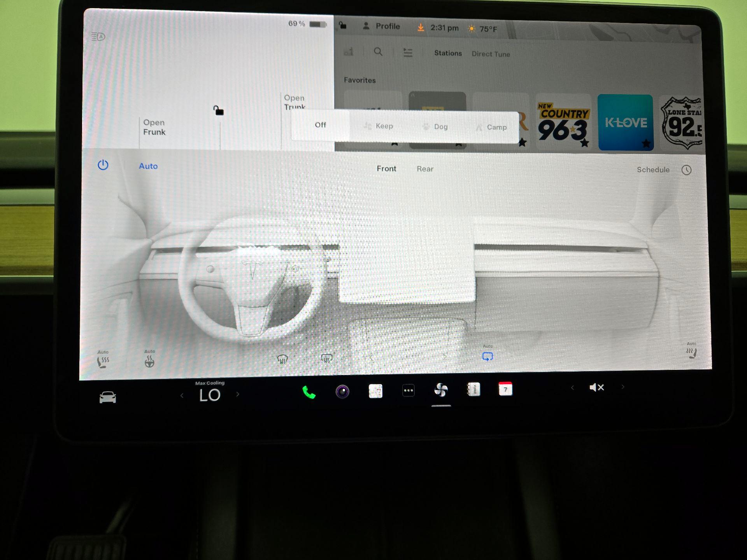Toggle the driver seat heater Auto
747x560 pixels.
(103, 360)
